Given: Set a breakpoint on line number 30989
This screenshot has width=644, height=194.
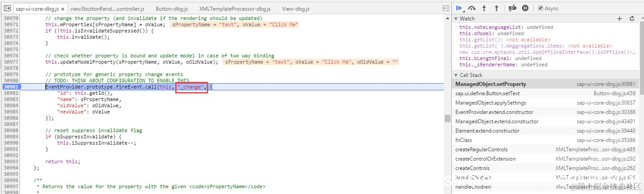Looking at the screenshot, I should click(x=11, y=137).
